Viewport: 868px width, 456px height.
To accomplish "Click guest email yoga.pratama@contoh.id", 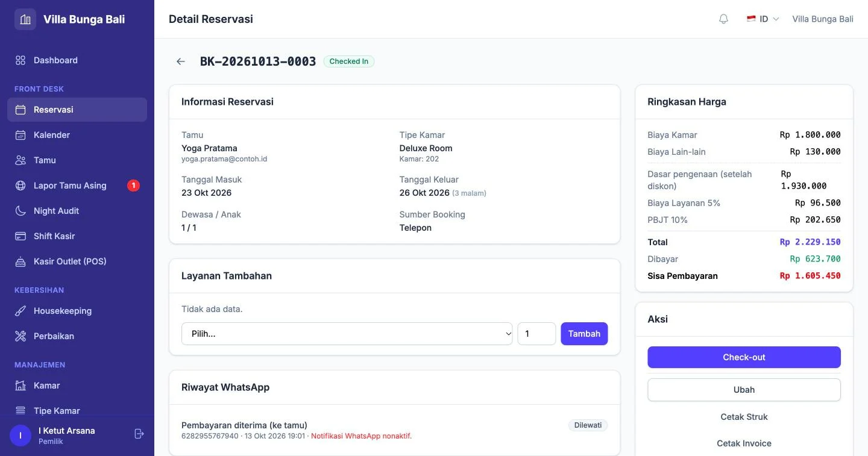I will click(224, 159).
